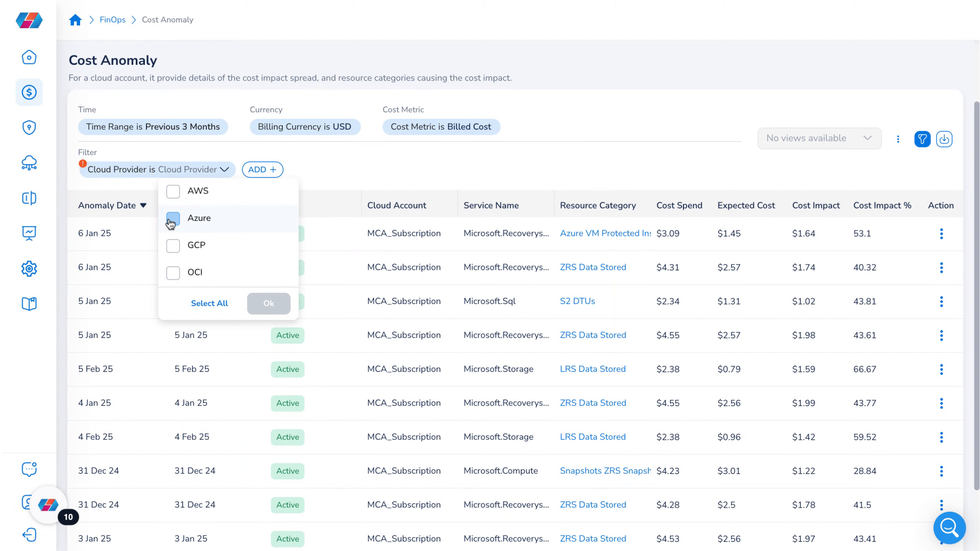Click the ADD + filter button
980x551 pixels.
coord(262,169)
